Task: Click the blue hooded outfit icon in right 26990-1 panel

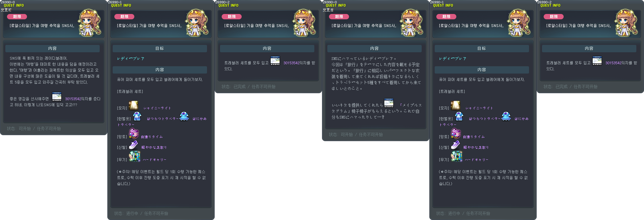Action: (x=506, y=116)
